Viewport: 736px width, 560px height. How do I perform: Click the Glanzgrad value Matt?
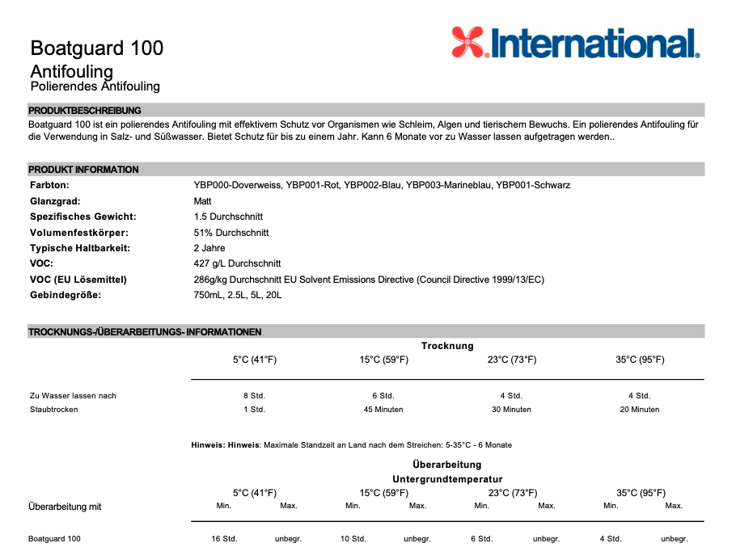(x=203, y=201)
